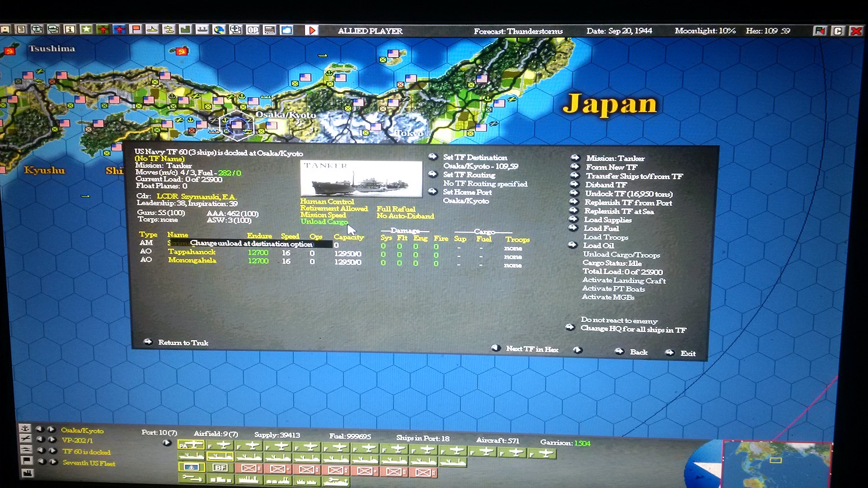Click the document list toolbar icon
Screen dimensions: 868x488
(x=21, y=29)
